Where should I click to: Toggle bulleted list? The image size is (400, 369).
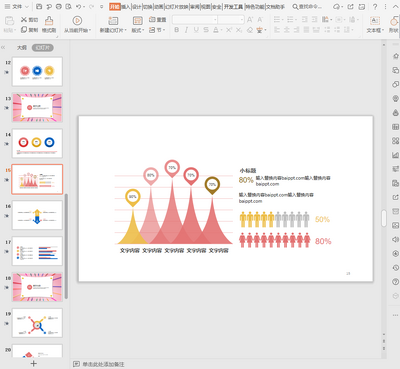tap(278, 20)
